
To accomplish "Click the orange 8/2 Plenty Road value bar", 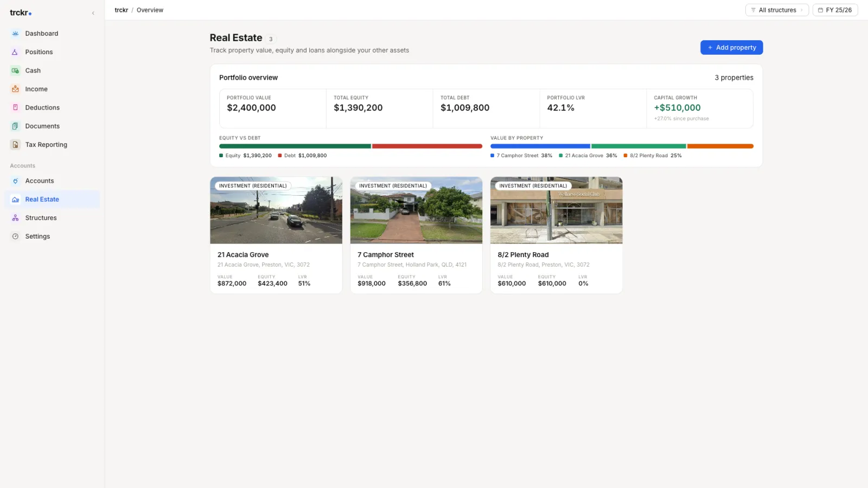I will 720,146.
